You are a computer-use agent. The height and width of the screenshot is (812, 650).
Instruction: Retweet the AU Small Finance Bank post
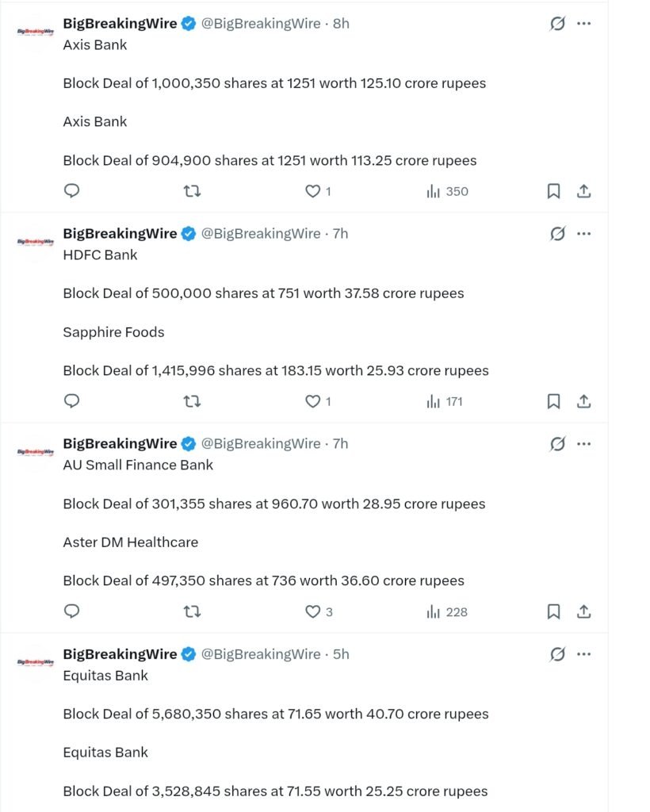pos(193,612)
